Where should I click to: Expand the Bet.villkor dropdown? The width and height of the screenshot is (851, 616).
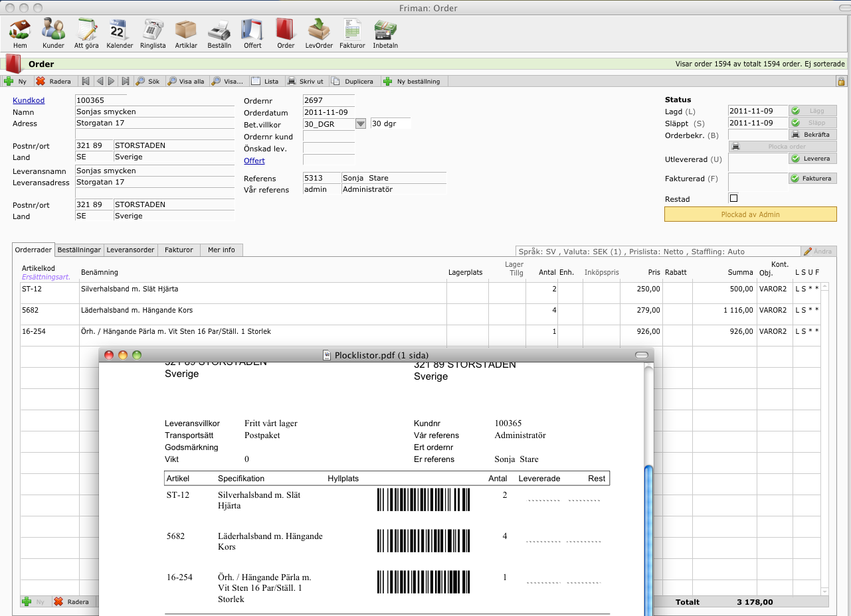point(361,123)
